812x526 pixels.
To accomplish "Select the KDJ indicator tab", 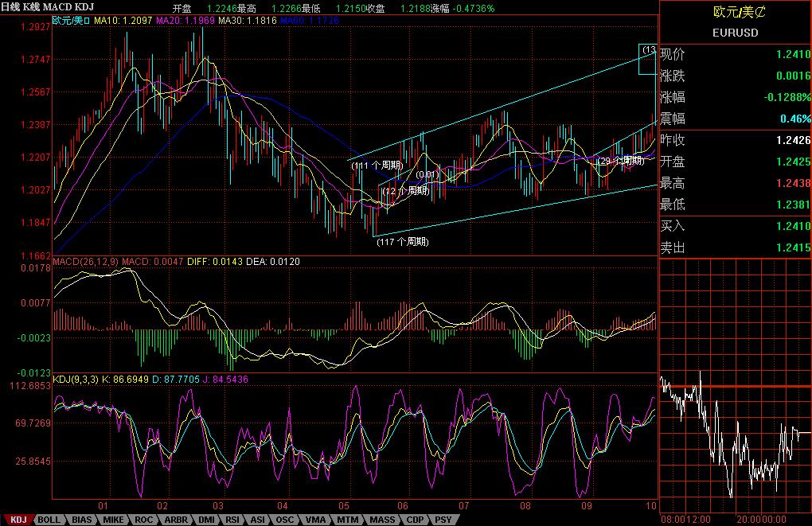I will click(x=17, y=520).
